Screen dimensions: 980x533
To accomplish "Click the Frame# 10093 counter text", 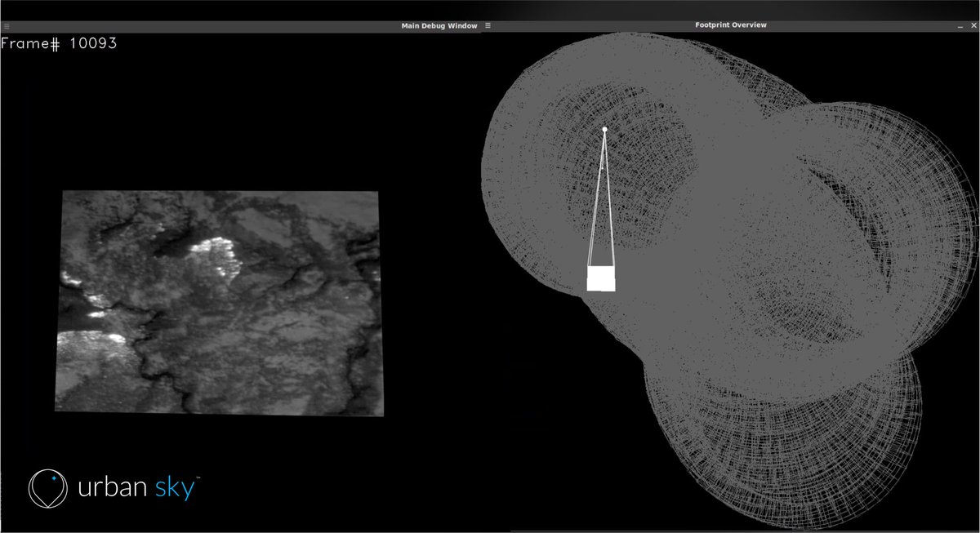I will (x=59, y=44).
